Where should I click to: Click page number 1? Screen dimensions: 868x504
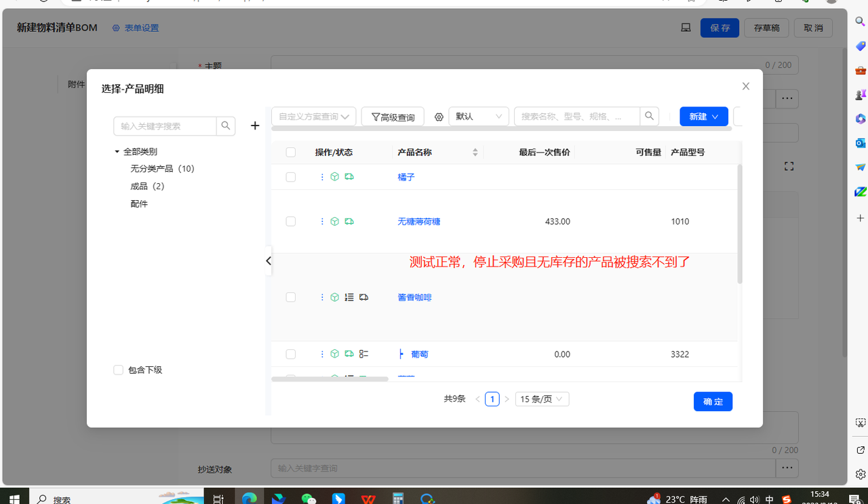click(492, 400)
